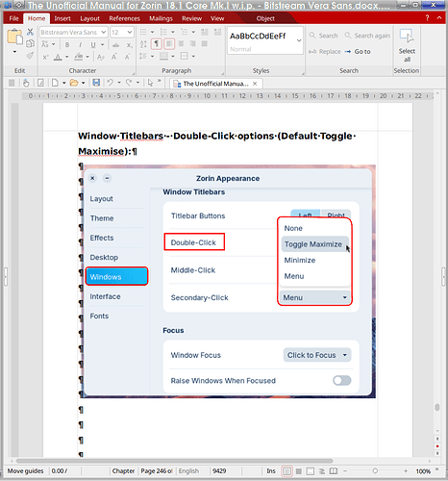Viewport: 448px width, 481px height.
Task: Open the References ribbon tab
Action: [124, 18]
